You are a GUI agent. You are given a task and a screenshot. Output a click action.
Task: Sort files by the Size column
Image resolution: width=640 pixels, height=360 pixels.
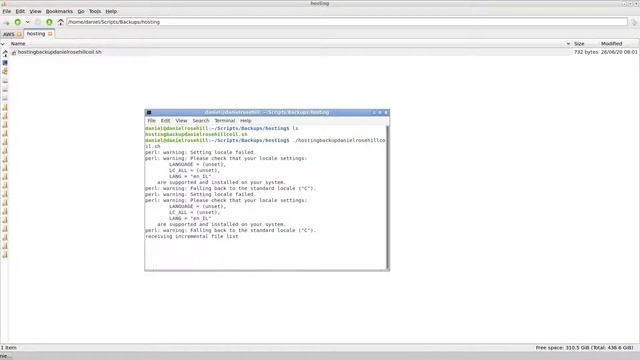579,44
